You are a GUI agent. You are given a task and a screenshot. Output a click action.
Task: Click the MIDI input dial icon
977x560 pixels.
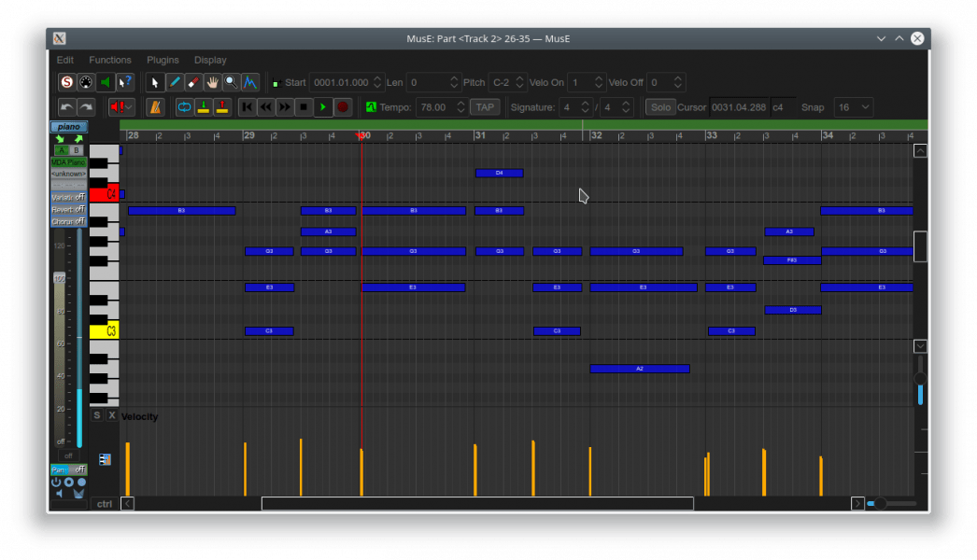(x=86, y=82)
